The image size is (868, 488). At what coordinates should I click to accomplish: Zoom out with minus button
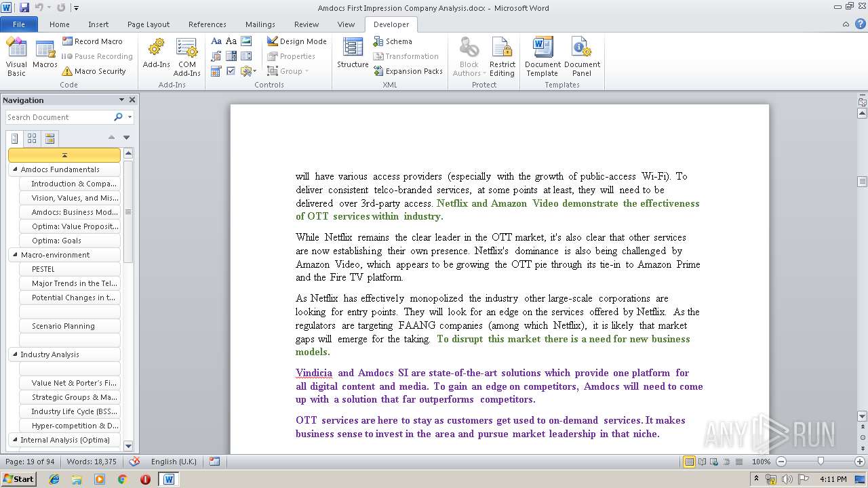pyautogui.click(x=781, y=462)
